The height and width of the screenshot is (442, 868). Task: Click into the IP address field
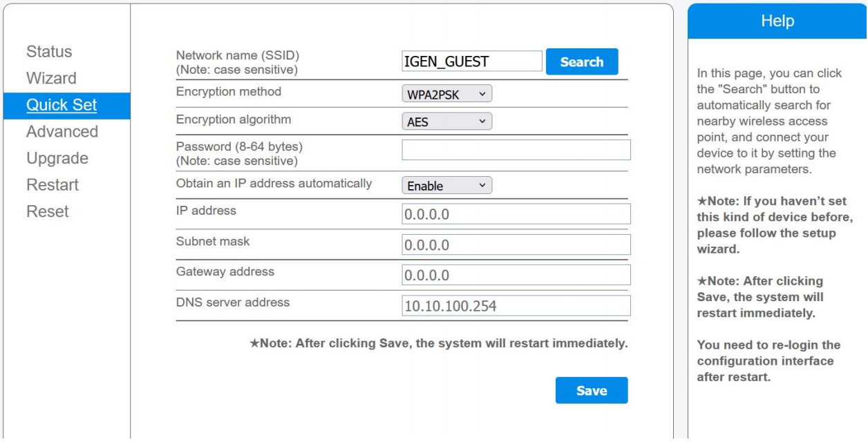pos(516,214)
